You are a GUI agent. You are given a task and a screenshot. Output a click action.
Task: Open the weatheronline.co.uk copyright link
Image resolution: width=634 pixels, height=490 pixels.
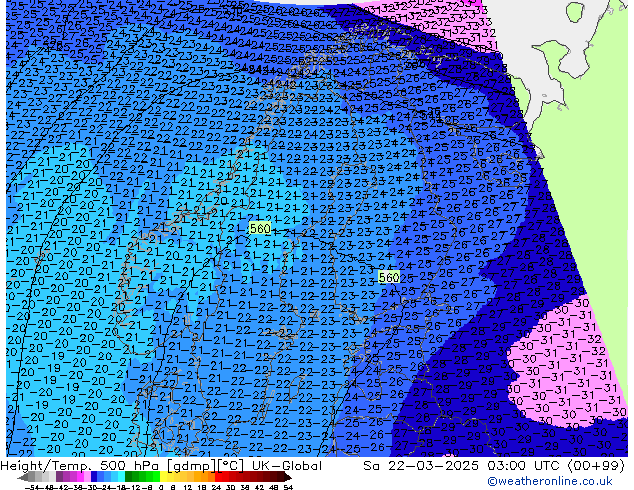coord(550,481)
